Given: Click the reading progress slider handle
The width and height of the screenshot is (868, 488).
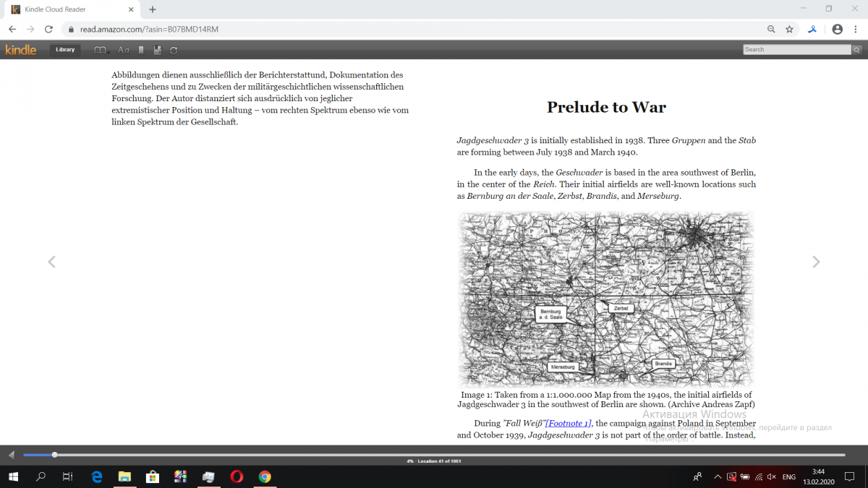Looking at the screenshot, I should pos(55,455).
